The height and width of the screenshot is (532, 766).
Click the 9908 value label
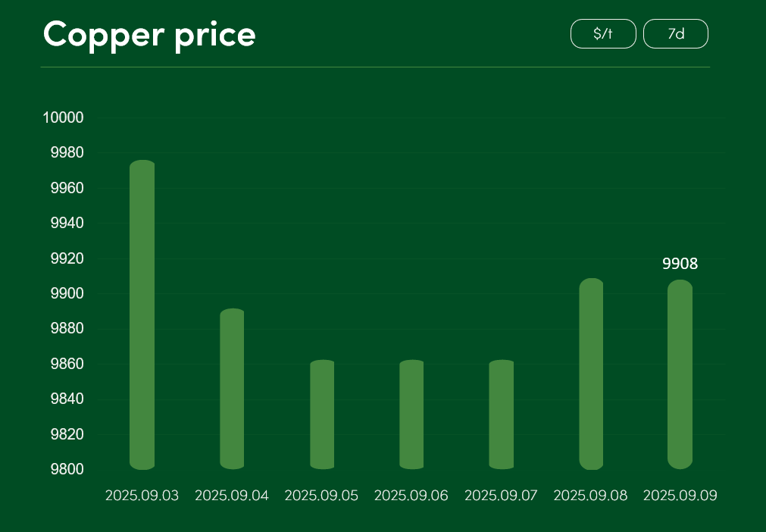pos(680,264)
